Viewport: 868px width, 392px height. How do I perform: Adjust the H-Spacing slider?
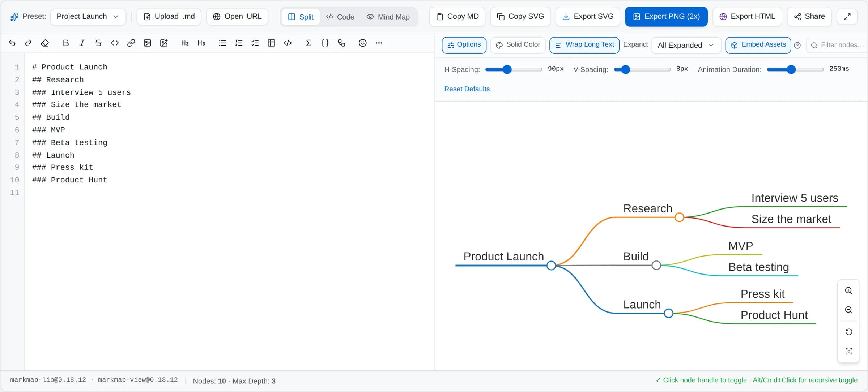513,69
